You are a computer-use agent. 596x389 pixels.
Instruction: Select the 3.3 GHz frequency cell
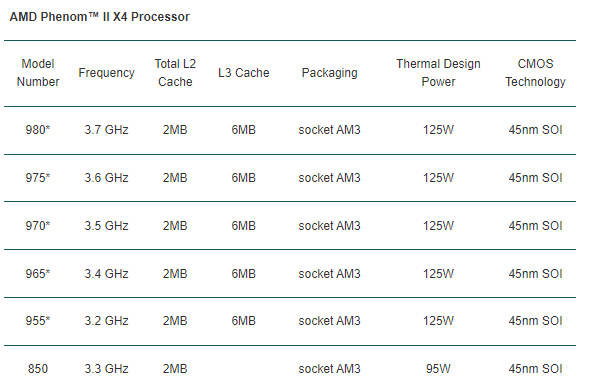pos(106,369)
